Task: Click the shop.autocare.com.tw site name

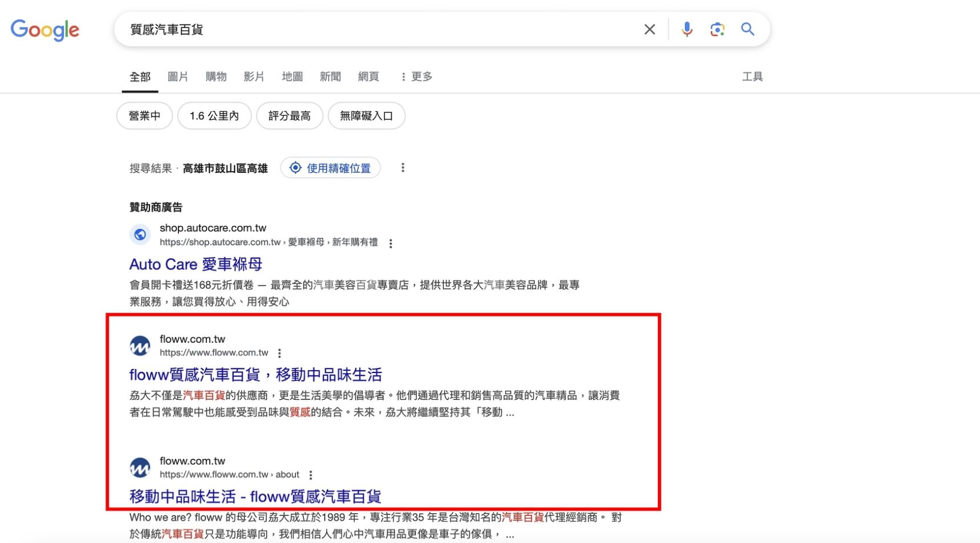Action: point(213,228)
